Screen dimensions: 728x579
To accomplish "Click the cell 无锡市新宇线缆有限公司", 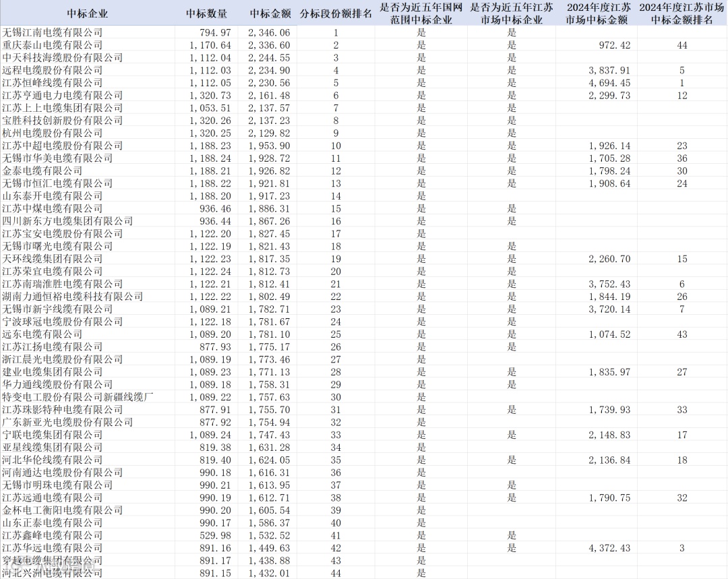I will point(57,309).
